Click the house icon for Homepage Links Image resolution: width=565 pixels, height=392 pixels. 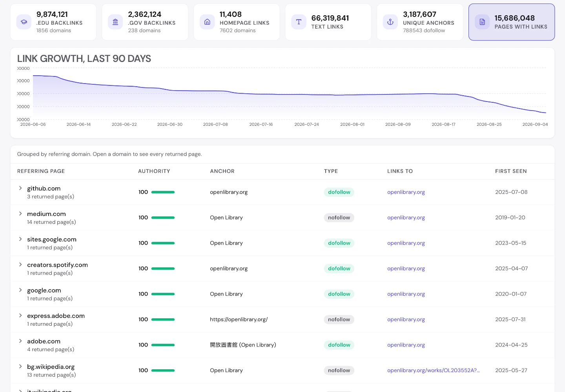[207, 22]
